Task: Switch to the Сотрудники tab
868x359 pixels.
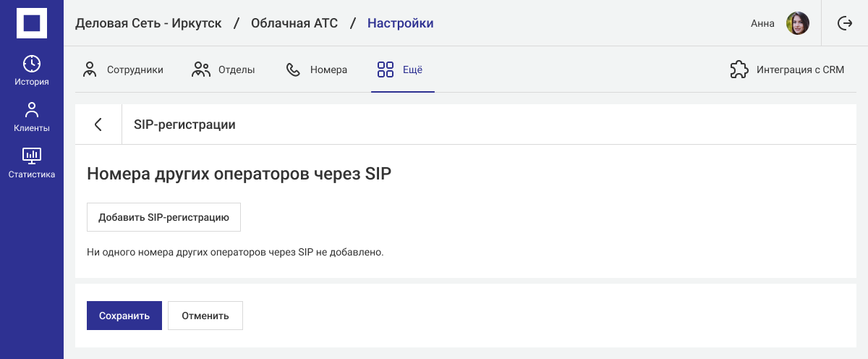Action: coord(123,69)
